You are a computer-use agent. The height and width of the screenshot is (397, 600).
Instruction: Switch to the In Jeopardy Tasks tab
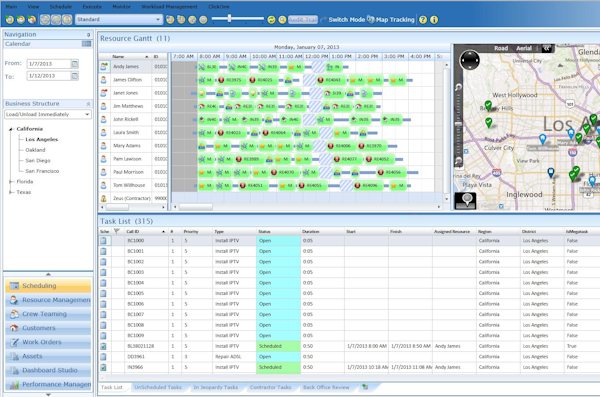click(216, 387)
